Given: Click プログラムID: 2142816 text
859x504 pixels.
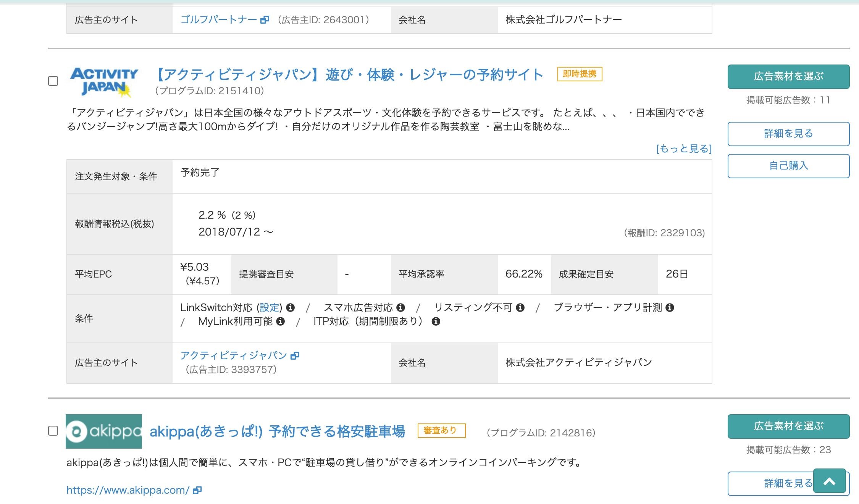Looking at the screenshot, I should click(x=541, y=433).
